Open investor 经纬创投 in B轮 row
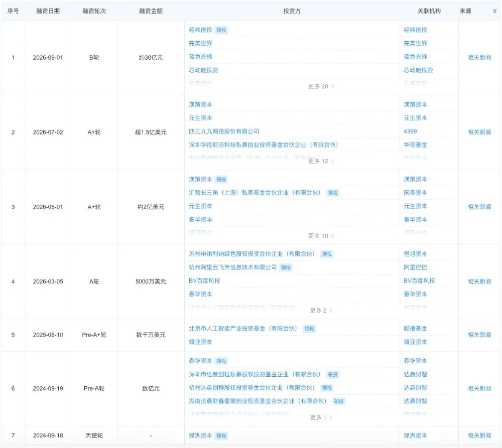This screenshot has height=448, width=502. 200,30
